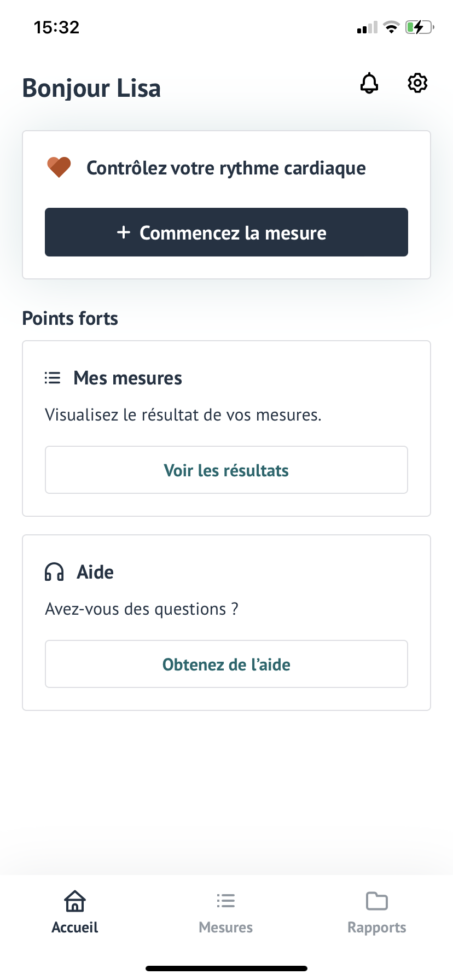Tap the Aide card heading

coord(95,572)
